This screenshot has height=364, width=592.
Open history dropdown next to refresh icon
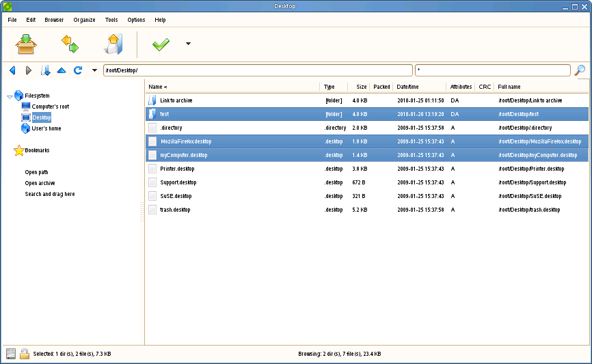tap(94, 70)
